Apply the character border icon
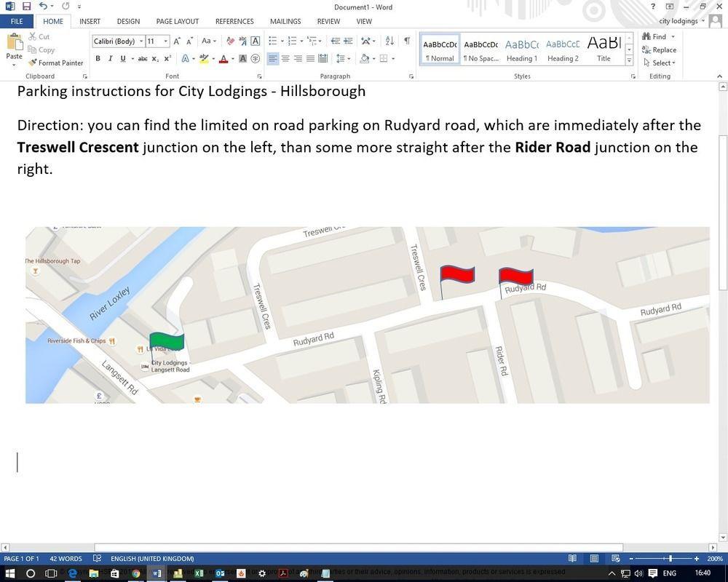The image size is (728, 582). pyautogui.click(x=256, y=41)
